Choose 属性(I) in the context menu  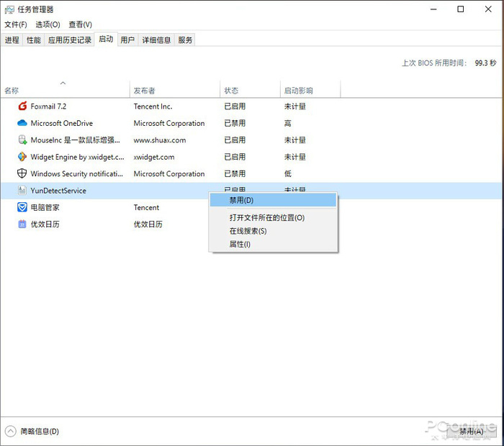(273, 244)
